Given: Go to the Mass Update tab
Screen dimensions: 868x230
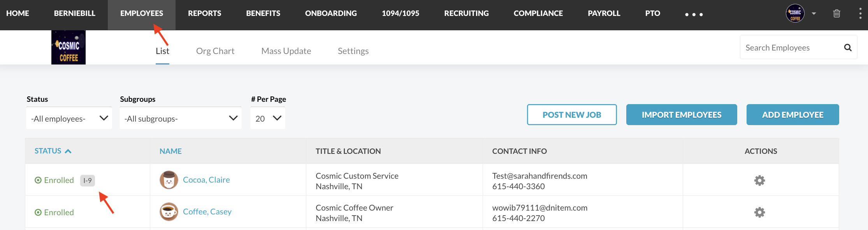Looking at the screenshot, I should [x=286, y=51].
